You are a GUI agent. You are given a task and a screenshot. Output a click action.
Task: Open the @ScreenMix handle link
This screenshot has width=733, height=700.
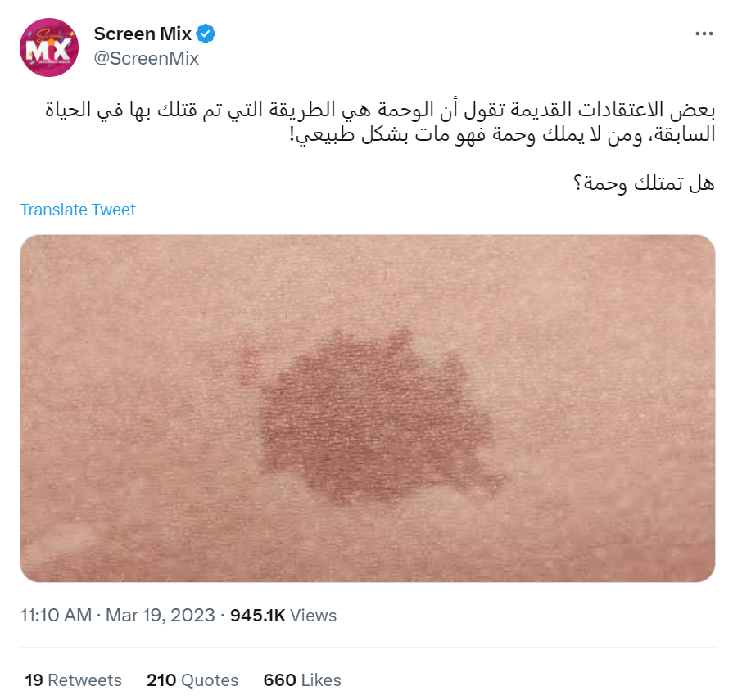tap(147, 58)
